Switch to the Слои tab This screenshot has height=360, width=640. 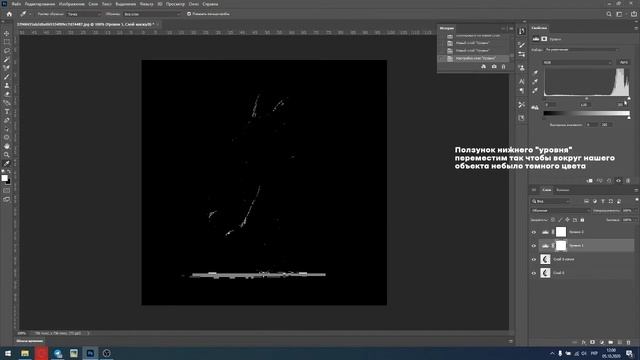[x=547, y=190]
